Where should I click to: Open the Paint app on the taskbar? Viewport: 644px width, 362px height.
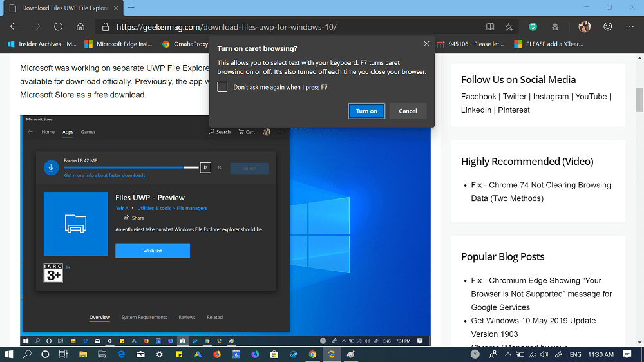(351, 354)
